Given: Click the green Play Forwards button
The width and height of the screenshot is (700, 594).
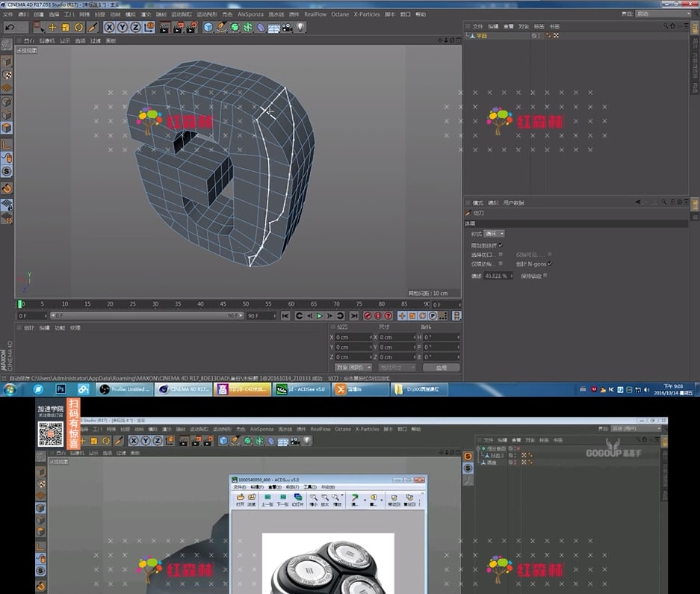Looking at the screenshot, I should 320,316.
